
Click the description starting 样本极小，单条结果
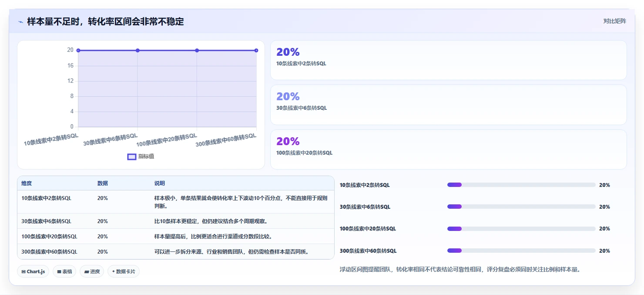[241, 202]
